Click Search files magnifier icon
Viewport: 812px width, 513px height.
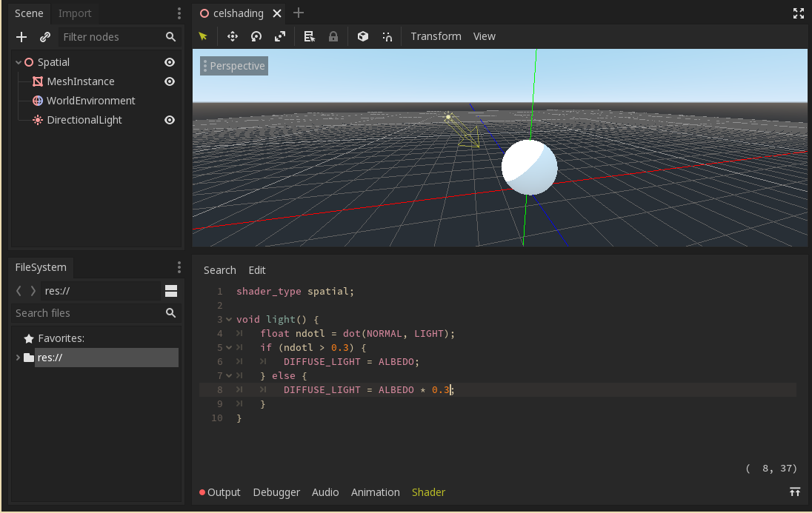[170, 312]
